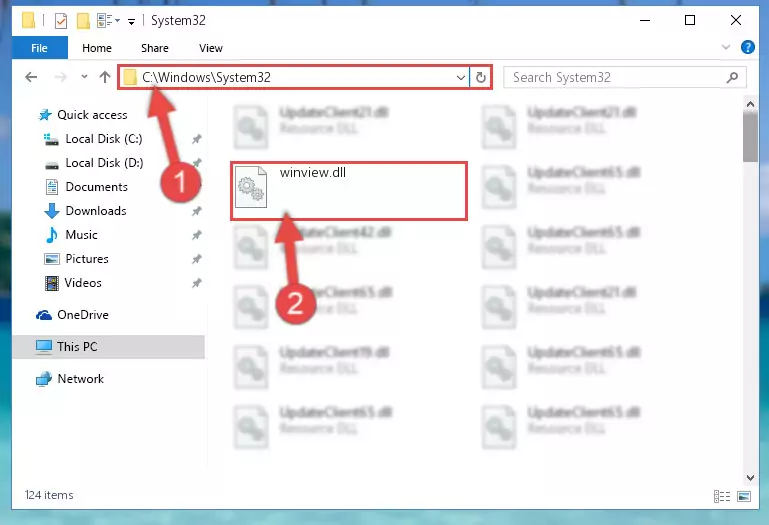Open the Videos folder in the sidebar

coord(83,283)
